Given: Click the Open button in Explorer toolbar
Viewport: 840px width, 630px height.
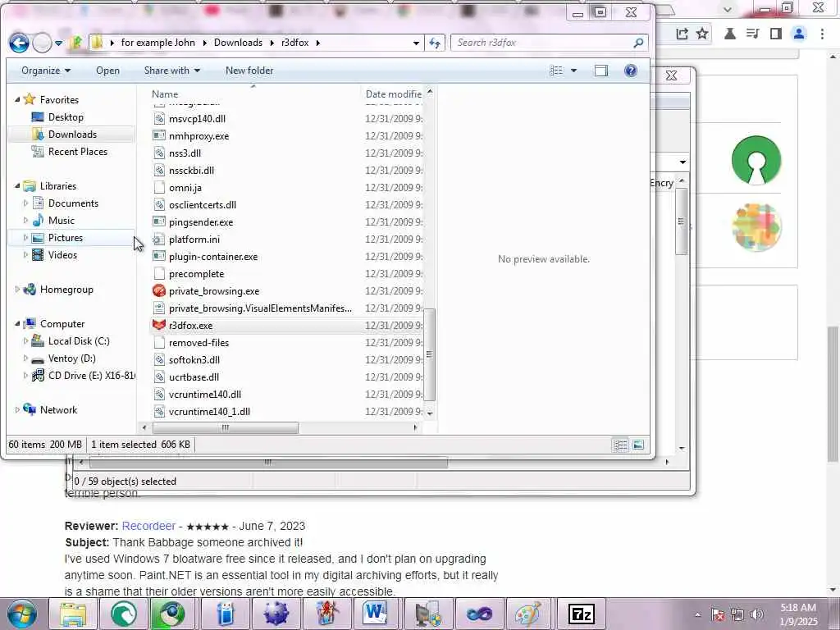Looking at the screenshot, I should (107, 71).
